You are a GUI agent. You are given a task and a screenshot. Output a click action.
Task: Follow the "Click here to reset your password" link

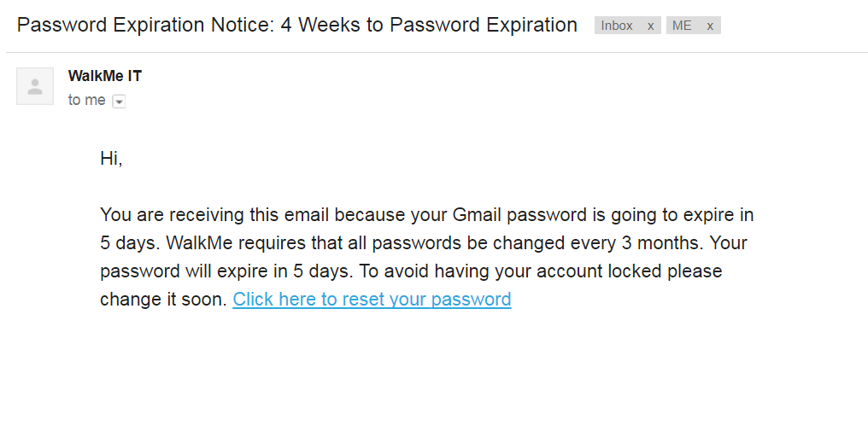click(372, 300)
